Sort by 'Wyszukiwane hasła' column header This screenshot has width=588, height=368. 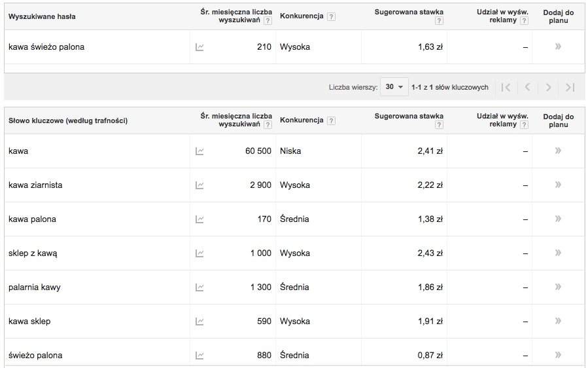(x=42, y=16)
